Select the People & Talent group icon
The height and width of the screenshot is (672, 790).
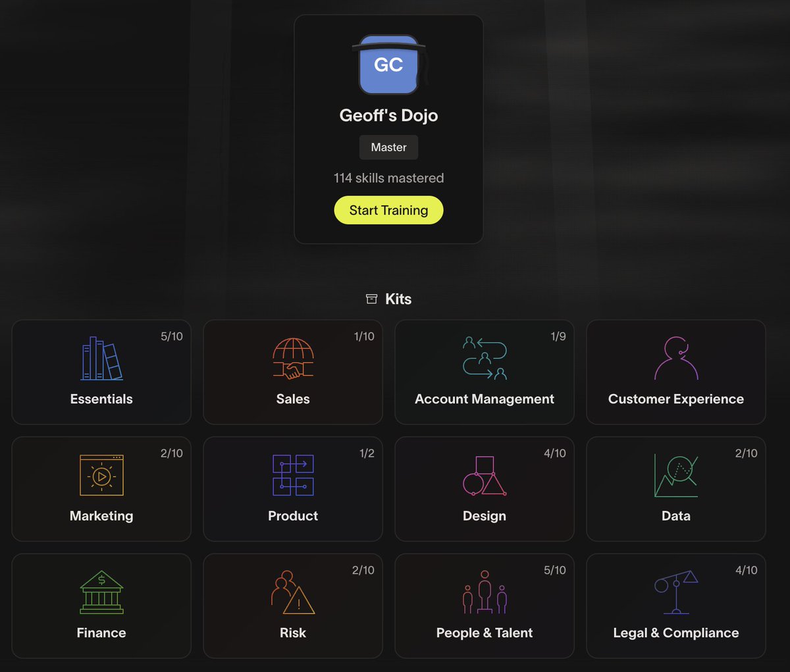(x=485, y=592)
